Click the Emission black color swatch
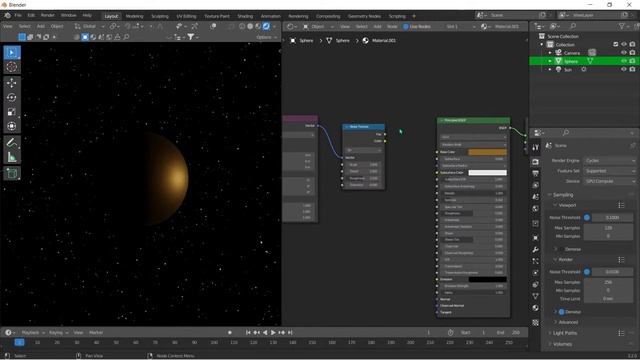 (487, 280)
